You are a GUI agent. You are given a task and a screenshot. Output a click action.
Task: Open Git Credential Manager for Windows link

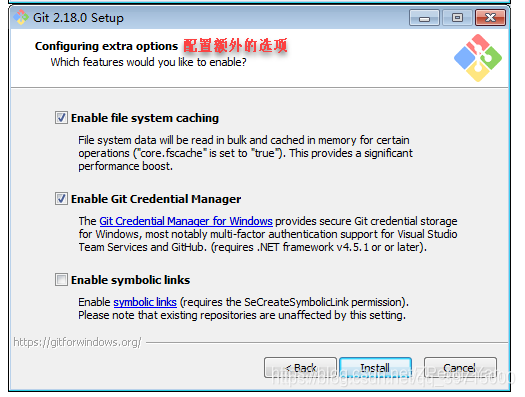tap(186, 221)
